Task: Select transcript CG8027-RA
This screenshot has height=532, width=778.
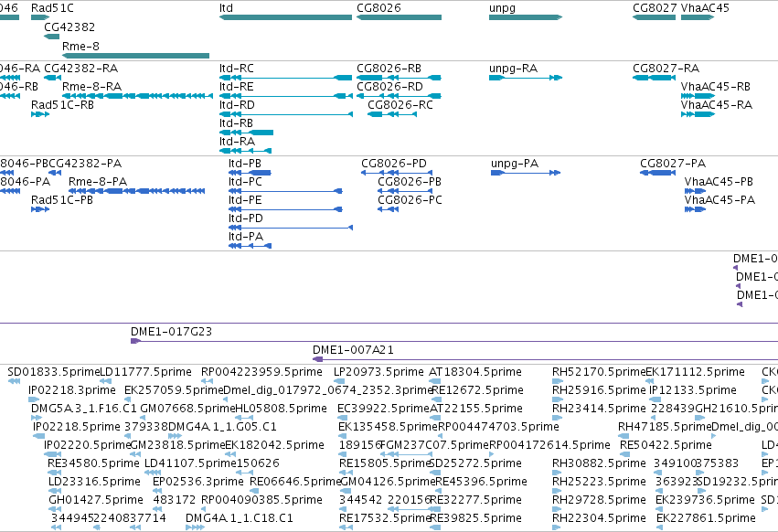Action: [x=654, y=78]
